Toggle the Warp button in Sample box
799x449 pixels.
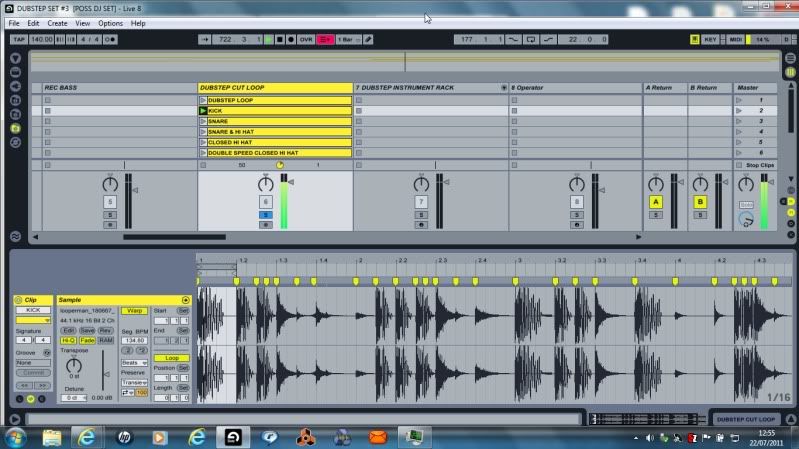click(x=134, y=310)
